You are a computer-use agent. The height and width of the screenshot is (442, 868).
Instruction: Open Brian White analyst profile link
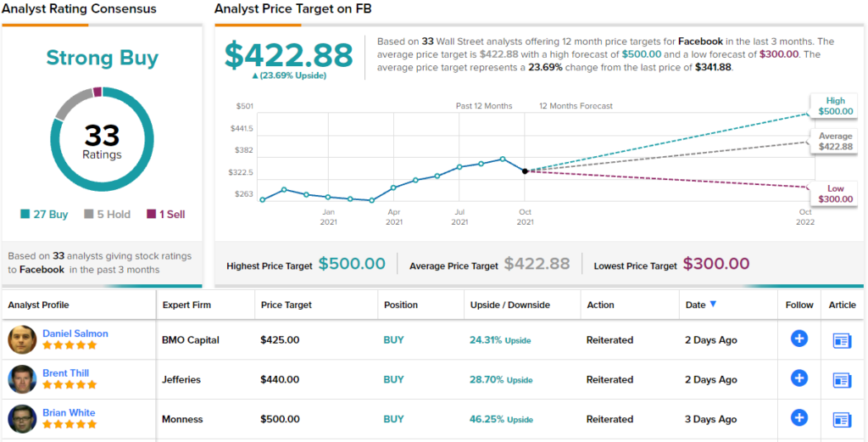[69, 413]
